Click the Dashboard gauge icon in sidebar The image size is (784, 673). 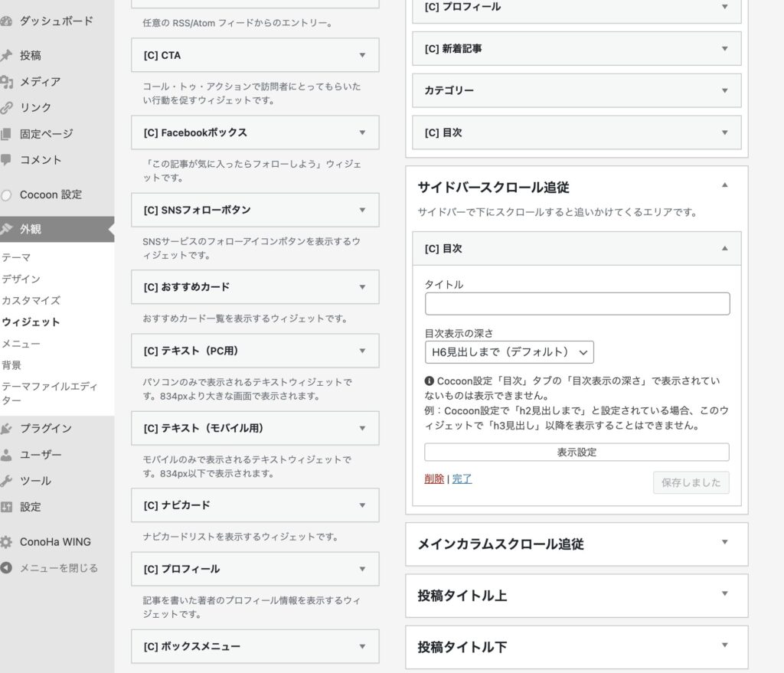[x=6, y=21]
